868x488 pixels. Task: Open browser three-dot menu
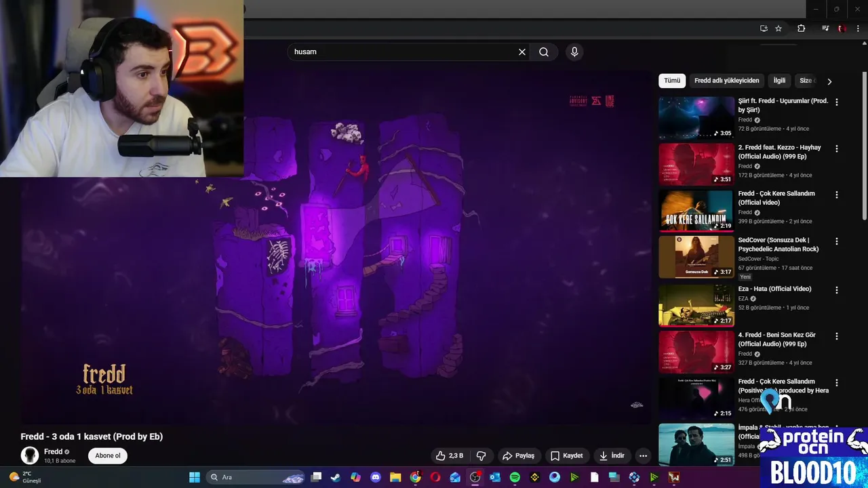click(x=858, y=28)
